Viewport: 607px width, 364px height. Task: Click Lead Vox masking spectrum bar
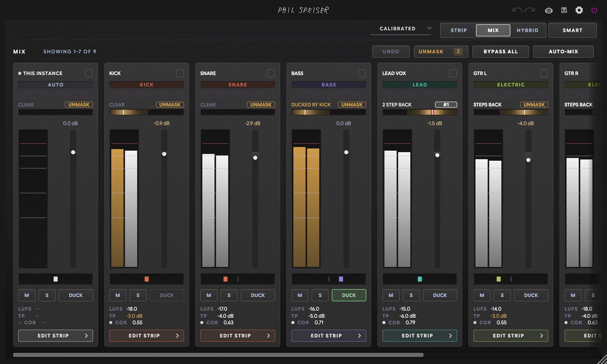pos(420,112)
